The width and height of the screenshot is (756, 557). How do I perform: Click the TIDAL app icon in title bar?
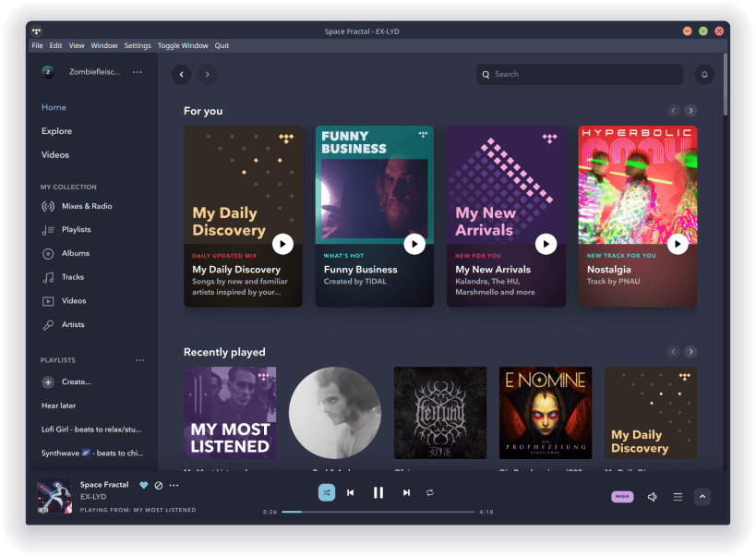[37, 31]
